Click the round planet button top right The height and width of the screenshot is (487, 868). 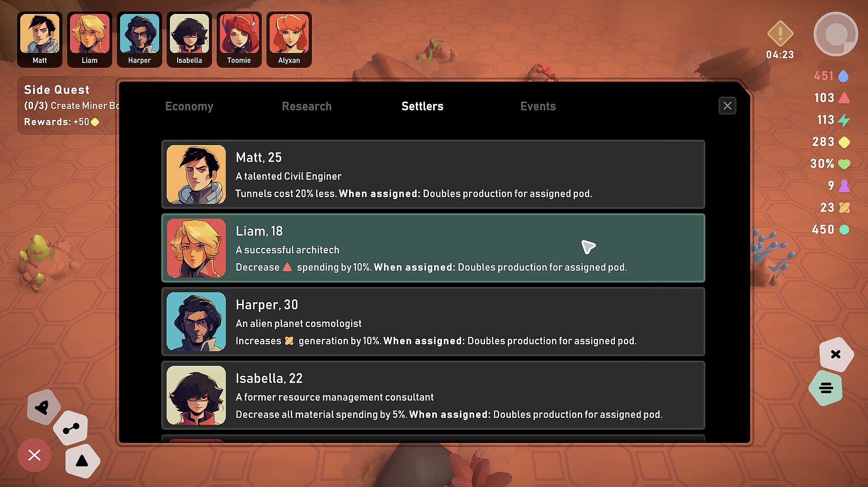point(835,34)
